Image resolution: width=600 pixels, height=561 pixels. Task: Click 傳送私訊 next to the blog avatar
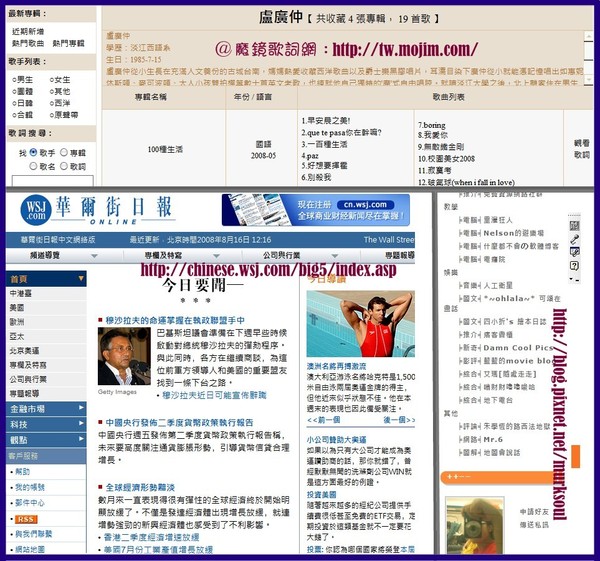pyautogui.click(x=534, y=525)
